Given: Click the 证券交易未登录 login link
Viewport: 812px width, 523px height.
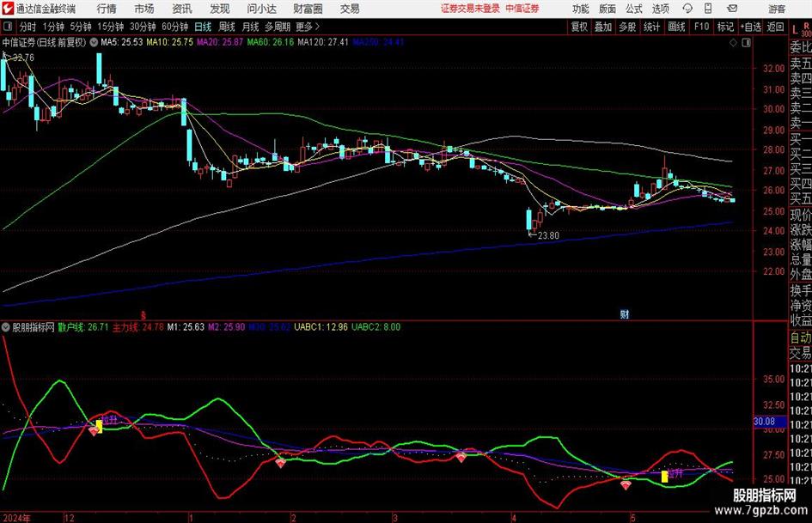Looking at the screenshot, I should pyautogui.click(x=470, y=9).
